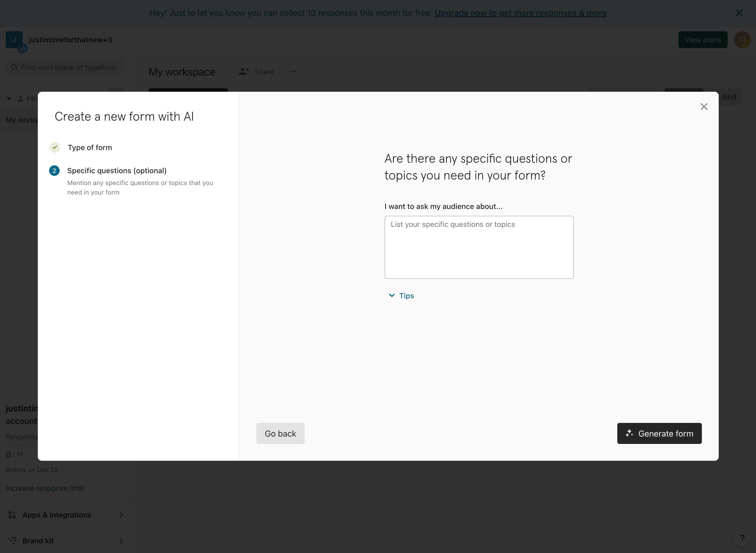Open the help question mark button
This screenshot has height=553, width=756.
742,538
